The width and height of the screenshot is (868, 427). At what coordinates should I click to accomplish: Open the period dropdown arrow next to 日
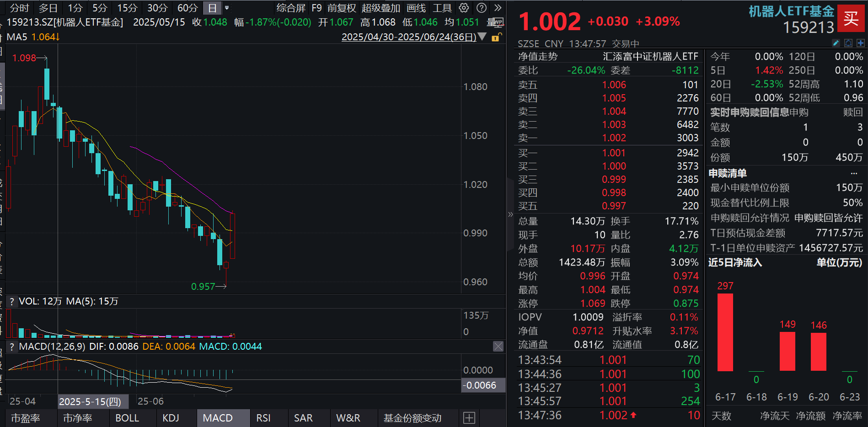(x=227, y=8)
